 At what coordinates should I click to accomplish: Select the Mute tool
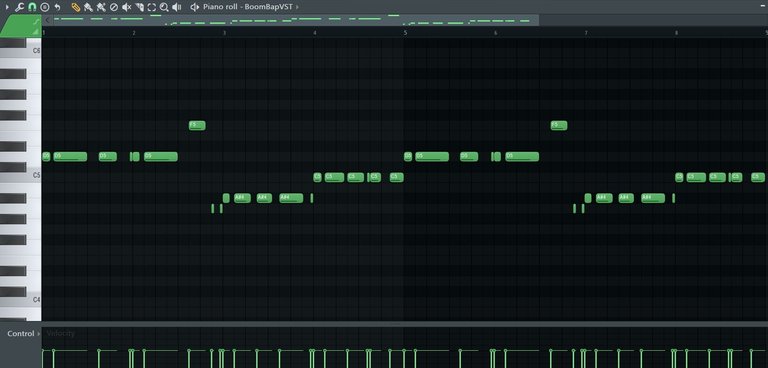[126, 7]
